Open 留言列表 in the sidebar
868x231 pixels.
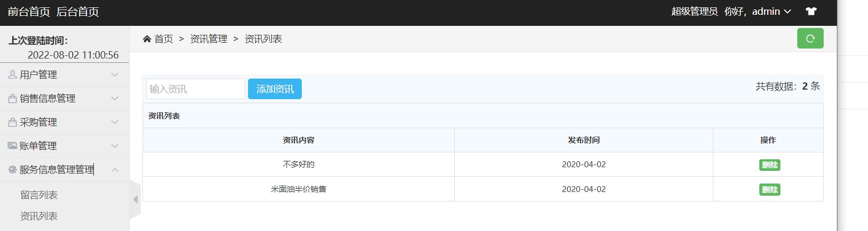coord(39,195)
